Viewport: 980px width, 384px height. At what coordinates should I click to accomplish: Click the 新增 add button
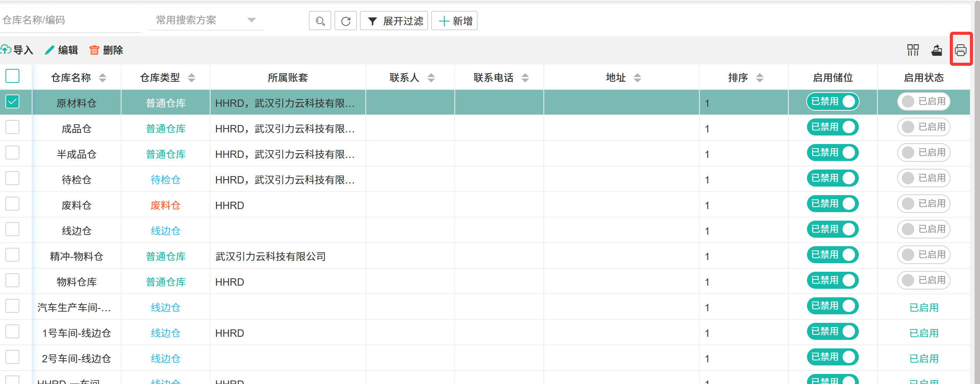454,21
